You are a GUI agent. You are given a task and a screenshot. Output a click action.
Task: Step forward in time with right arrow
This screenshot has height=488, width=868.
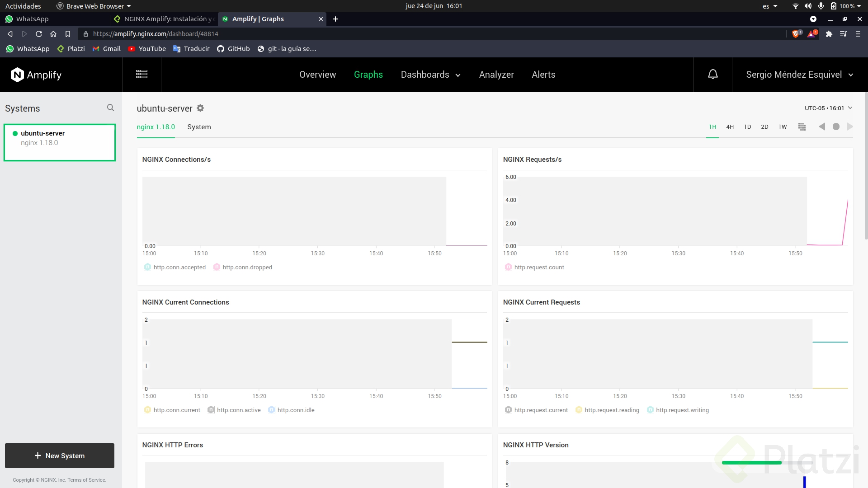850,127
